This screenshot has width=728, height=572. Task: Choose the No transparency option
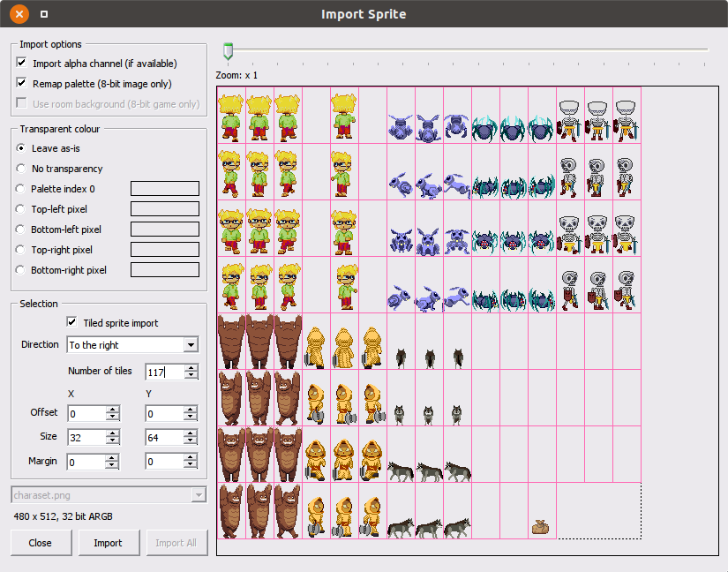(20, 169)
